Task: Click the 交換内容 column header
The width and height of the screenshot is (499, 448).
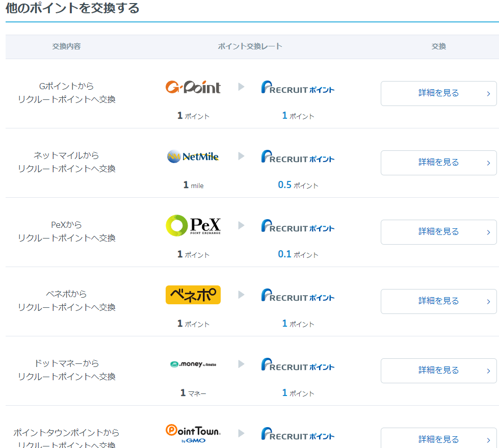Action: point(66,46)
